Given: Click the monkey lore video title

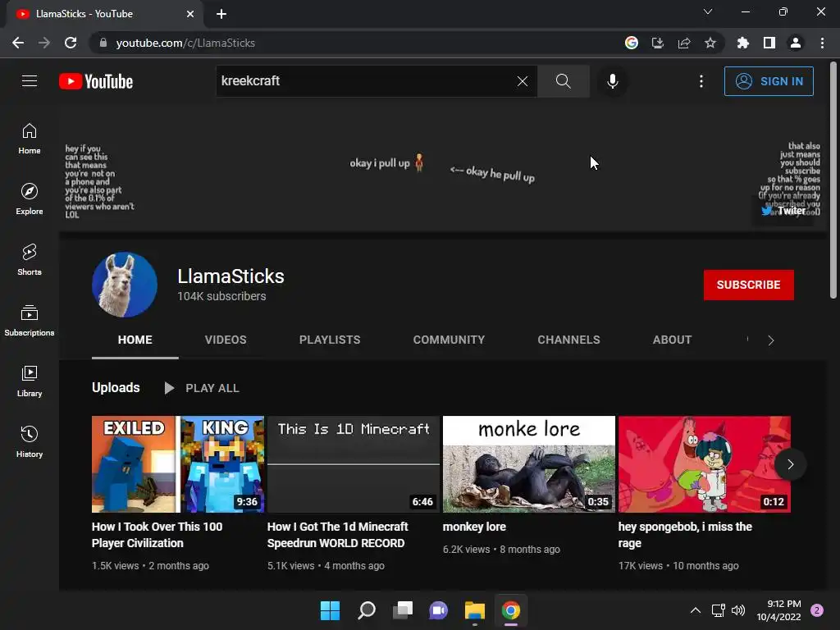Looking at the screenshot, I should pyautogui.click(x=474, y=527).
